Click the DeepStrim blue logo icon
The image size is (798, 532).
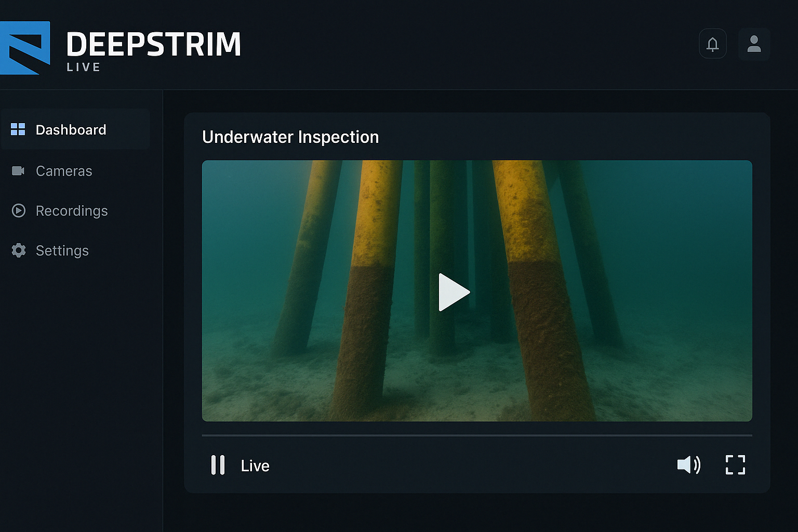coord(24,48)
